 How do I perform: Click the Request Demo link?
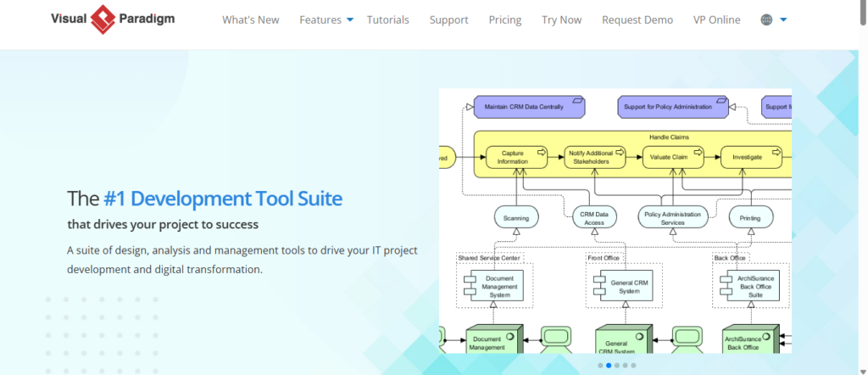coord(637,20)
